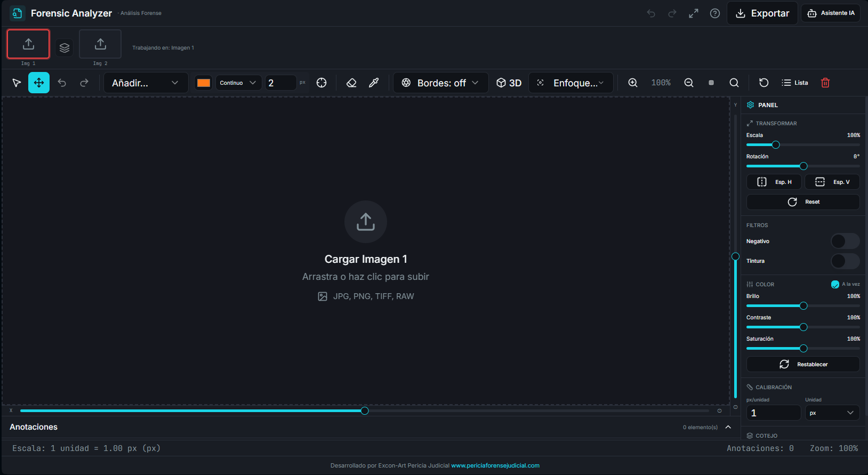The image size is (868, 475).
Task: Click the Exportar button
Action: point(762,13)
